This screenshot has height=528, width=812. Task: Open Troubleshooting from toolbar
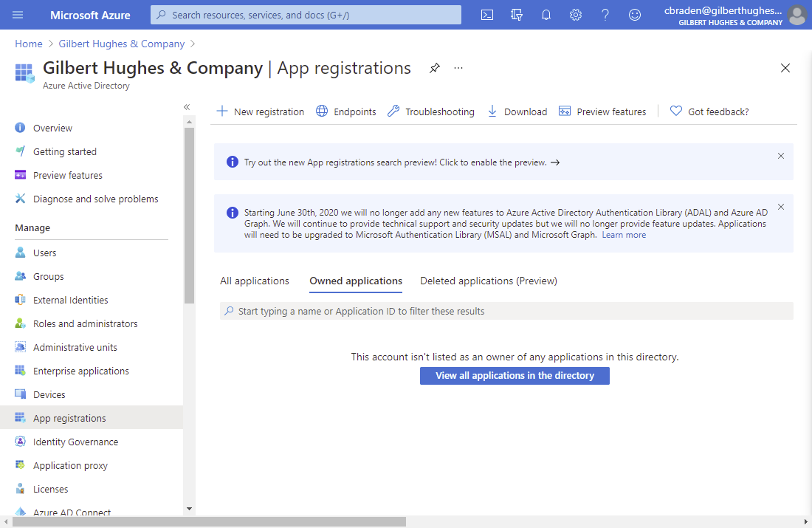click(431, 112)
